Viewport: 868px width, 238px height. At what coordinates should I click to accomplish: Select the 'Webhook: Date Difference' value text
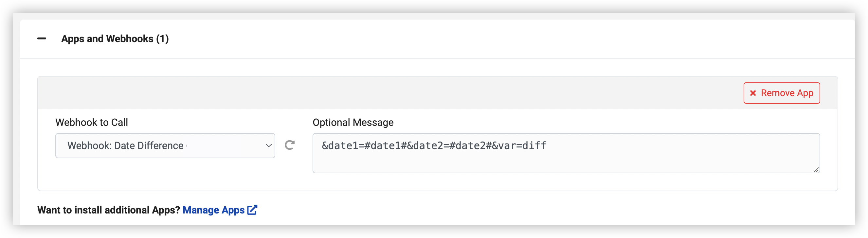coord(125,146)
